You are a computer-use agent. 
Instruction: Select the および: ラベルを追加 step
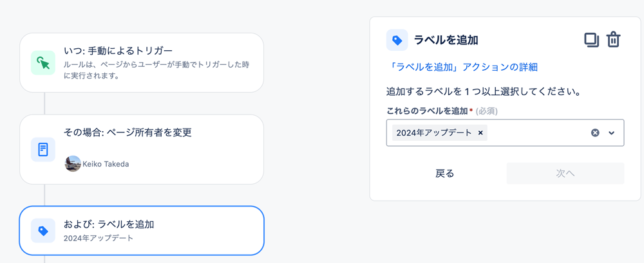(x=142, y=231)
